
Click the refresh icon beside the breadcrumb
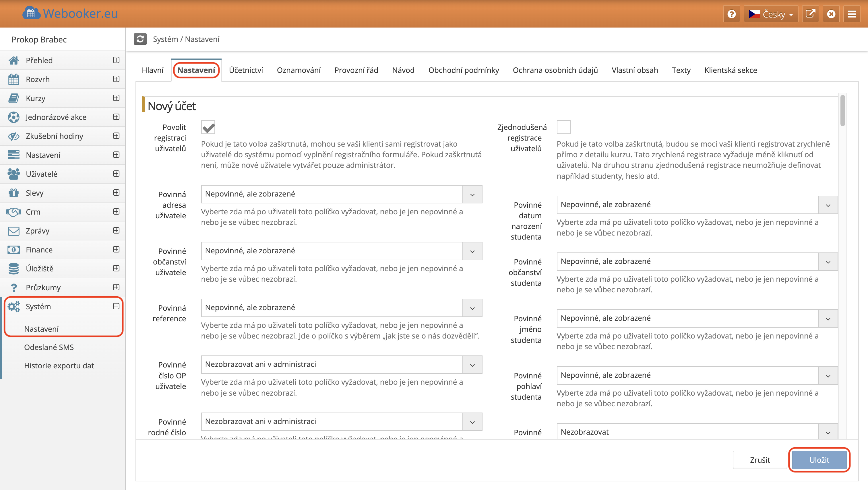[140, 39]
